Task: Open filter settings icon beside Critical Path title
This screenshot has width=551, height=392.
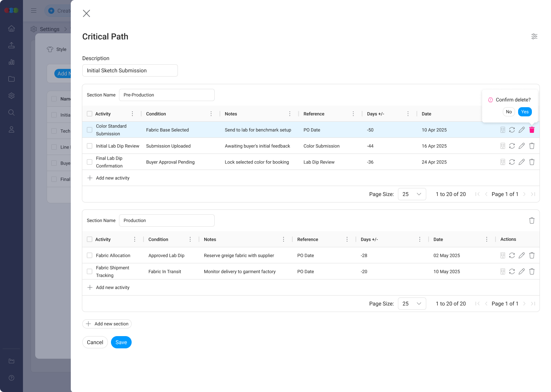Action: 534,36
